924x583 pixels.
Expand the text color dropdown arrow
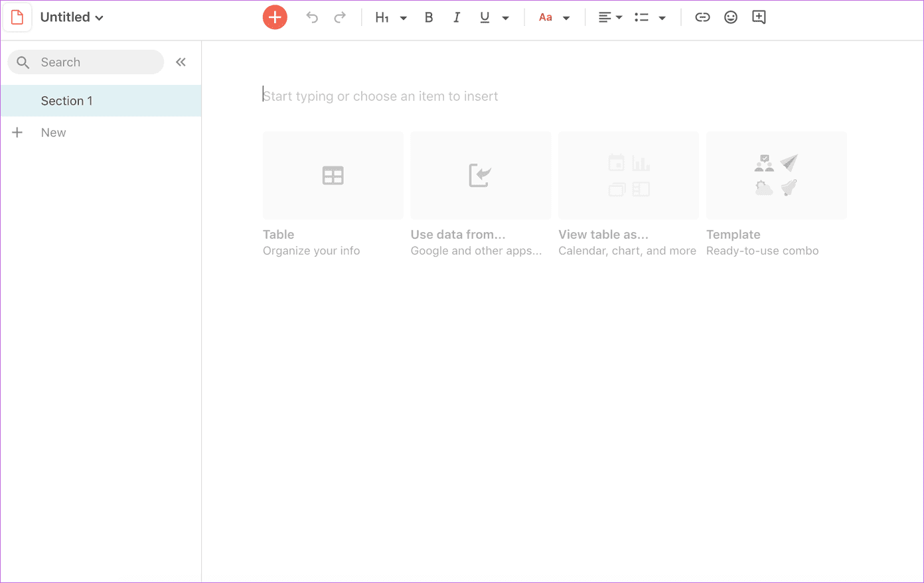coord(566,18)
